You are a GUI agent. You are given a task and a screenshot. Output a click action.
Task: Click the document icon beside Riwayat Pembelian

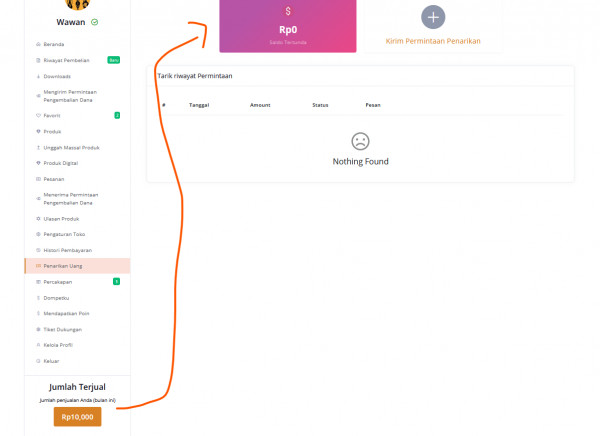(x=38, y=60)
